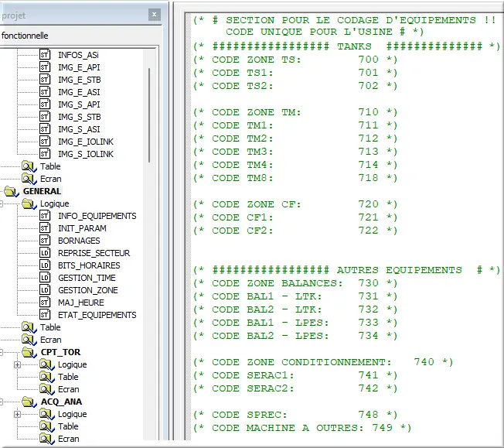This screenshot has height=448, width=504.
Task: Select the Ecran item under CPT_TOR
Action: click(68, 389)
